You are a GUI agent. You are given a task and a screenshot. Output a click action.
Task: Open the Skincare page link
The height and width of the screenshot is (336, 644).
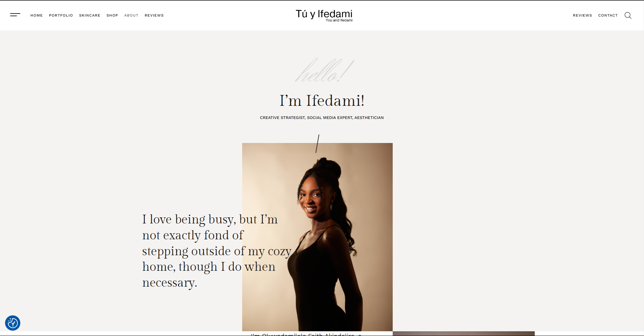(x=90, y=16)
